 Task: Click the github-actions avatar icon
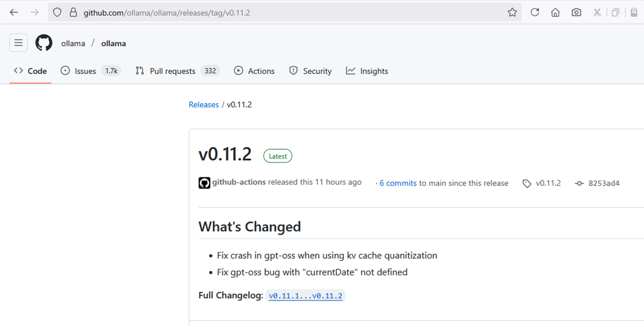pos(204,183)
